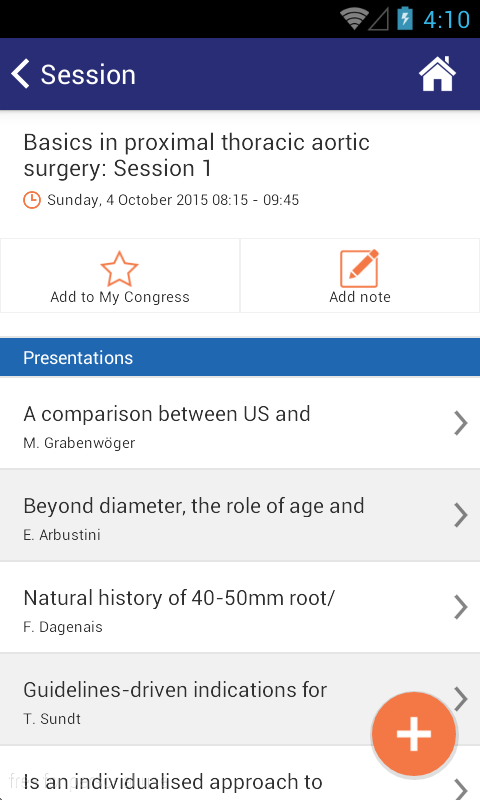Tap the star icon to favorite session
Screen dimensions: 480x800
click(119, 268)
